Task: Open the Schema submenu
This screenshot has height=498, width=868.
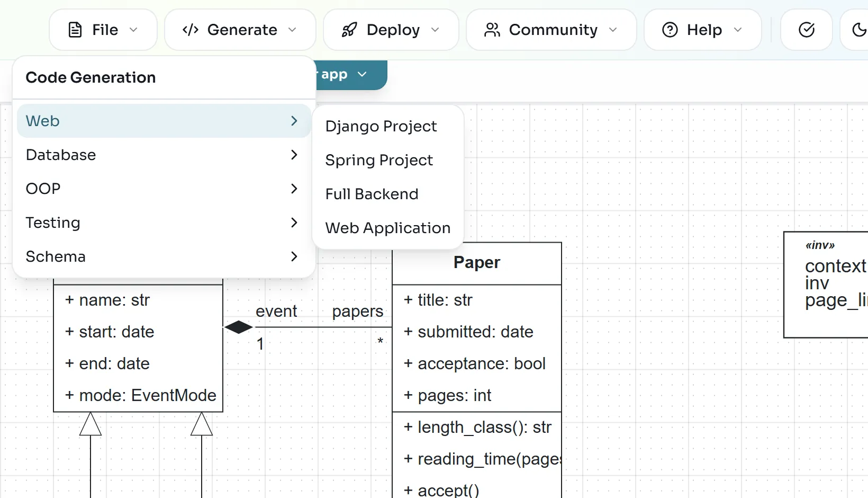Action: [x=164, y=256]
